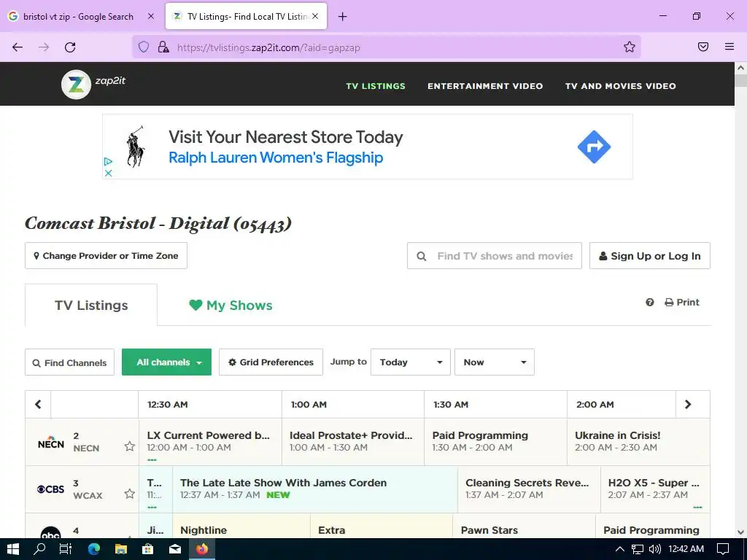Go back with the browser back arrow
This screenshot has width=747, height=560.
18,47
